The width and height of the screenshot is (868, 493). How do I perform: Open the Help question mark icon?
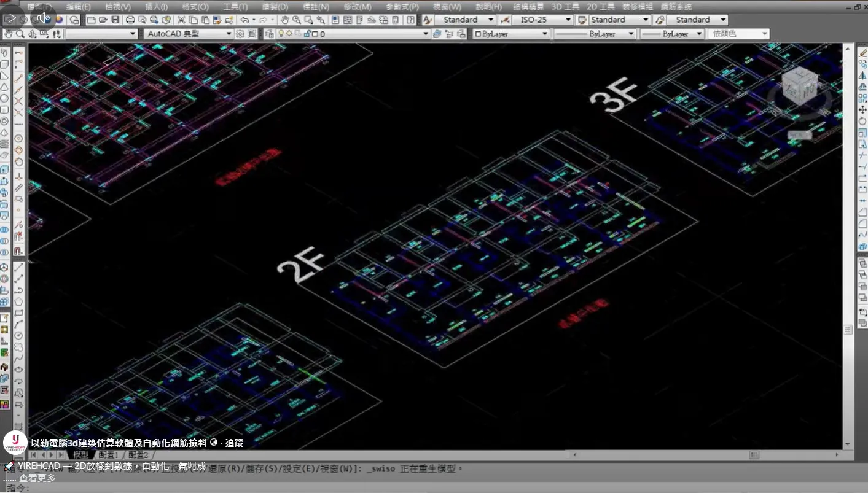pyautogui.click(x=410, y=20)
